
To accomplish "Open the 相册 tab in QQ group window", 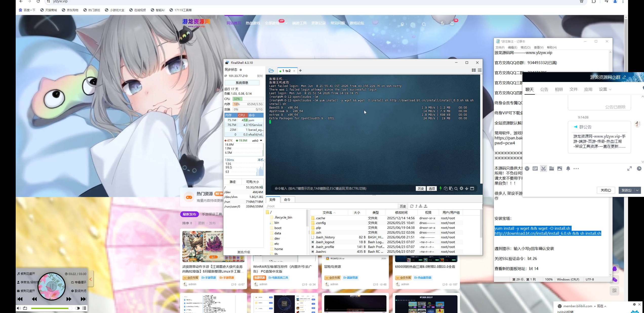I will [559, 89].
